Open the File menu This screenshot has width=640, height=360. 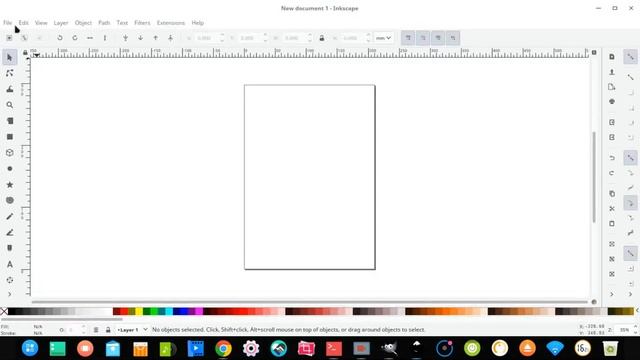[x=7, y=23]
